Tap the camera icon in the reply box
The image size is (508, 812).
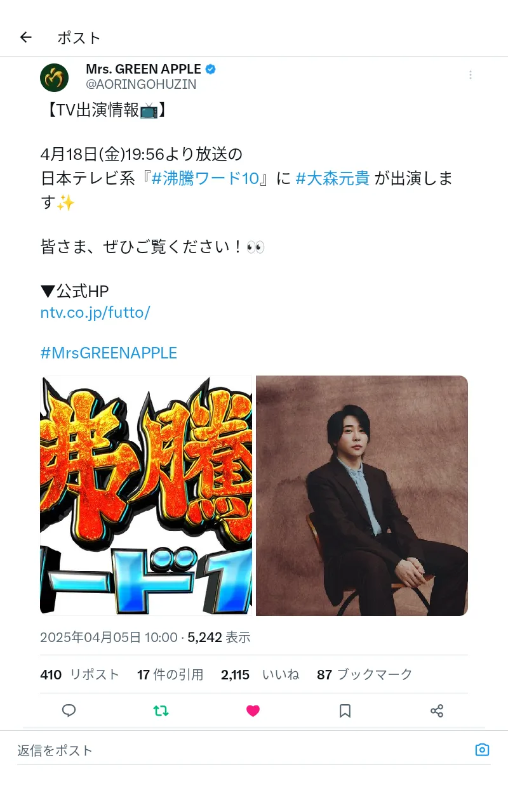click(x=482, y=750)
